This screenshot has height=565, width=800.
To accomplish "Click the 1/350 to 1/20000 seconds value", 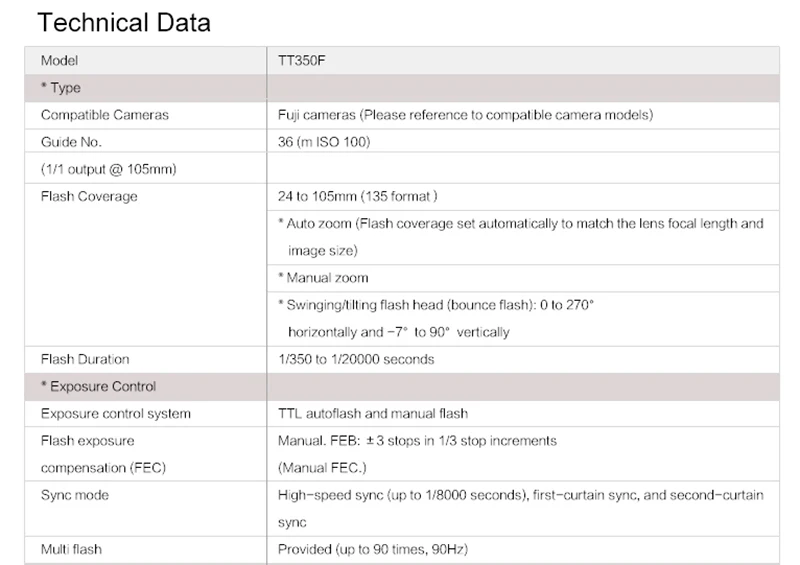I will (356, 359).
